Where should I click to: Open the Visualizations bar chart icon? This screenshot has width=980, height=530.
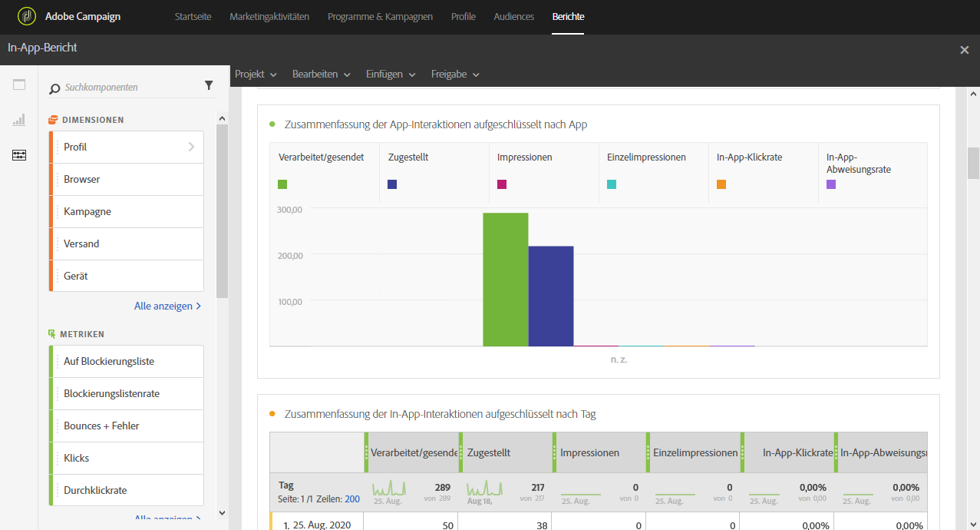(19, 120)
